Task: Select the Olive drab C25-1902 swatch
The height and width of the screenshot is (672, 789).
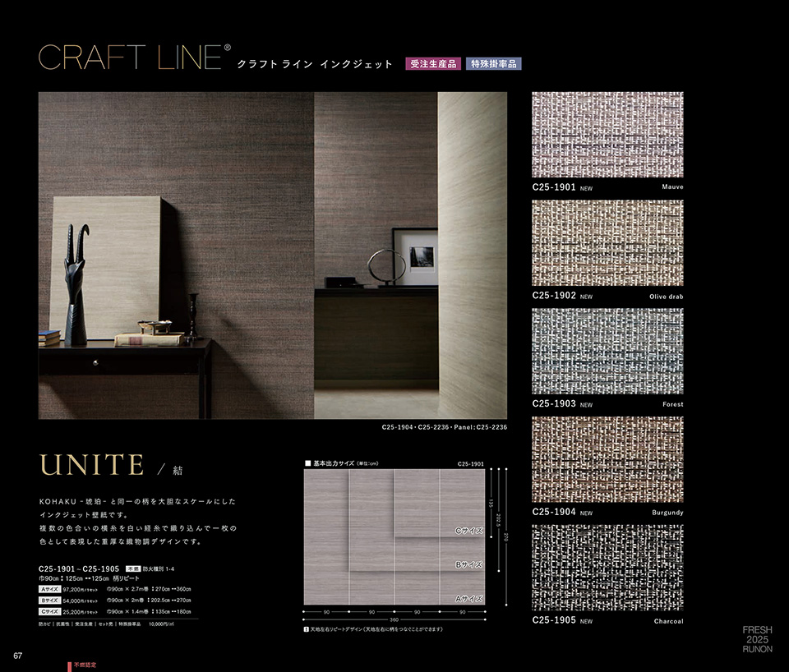Action: (x=607, y=243)
